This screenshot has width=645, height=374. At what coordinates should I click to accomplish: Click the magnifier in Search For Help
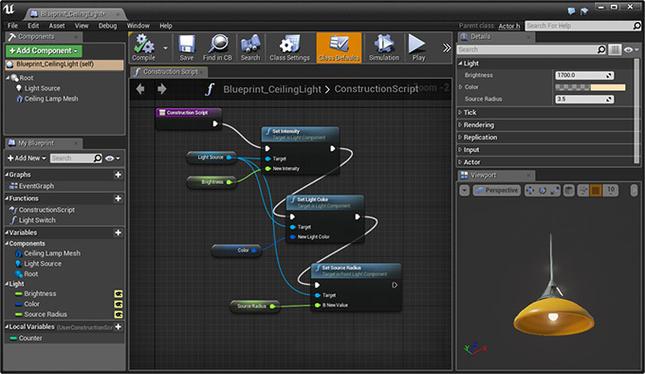[x=636, y=26]
